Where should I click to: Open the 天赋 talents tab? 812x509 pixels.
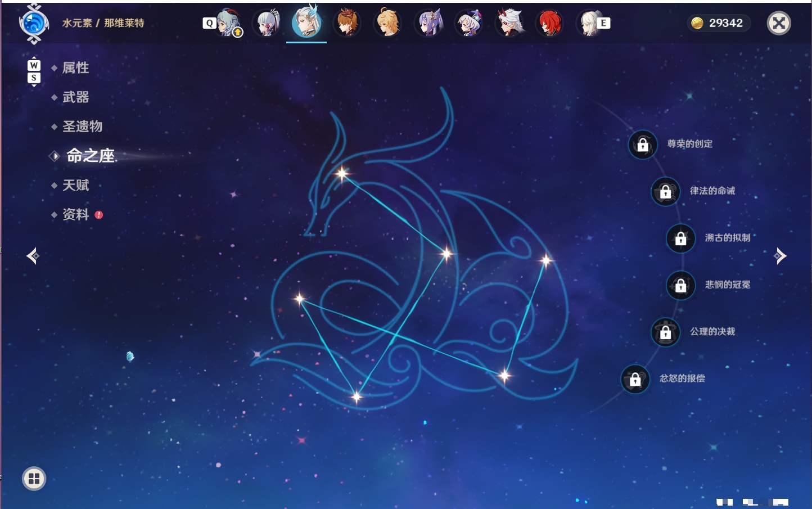[x=75, y=185]
